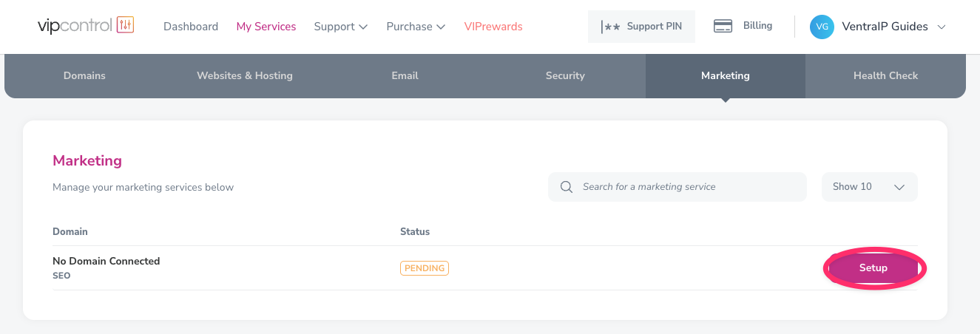This screenshot has width=980, height=334.
Task: Click the search magnifier icon
Action: click(567, 187)
